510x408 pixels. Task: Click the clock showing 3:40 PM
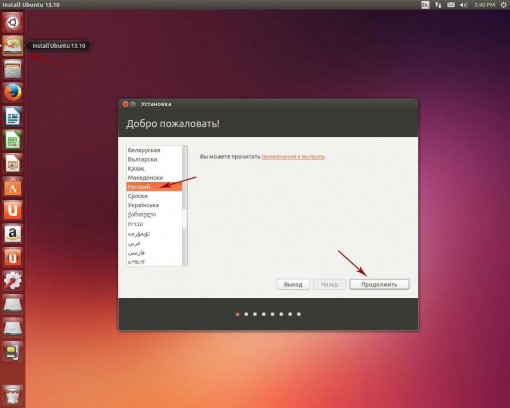(484, 5)
